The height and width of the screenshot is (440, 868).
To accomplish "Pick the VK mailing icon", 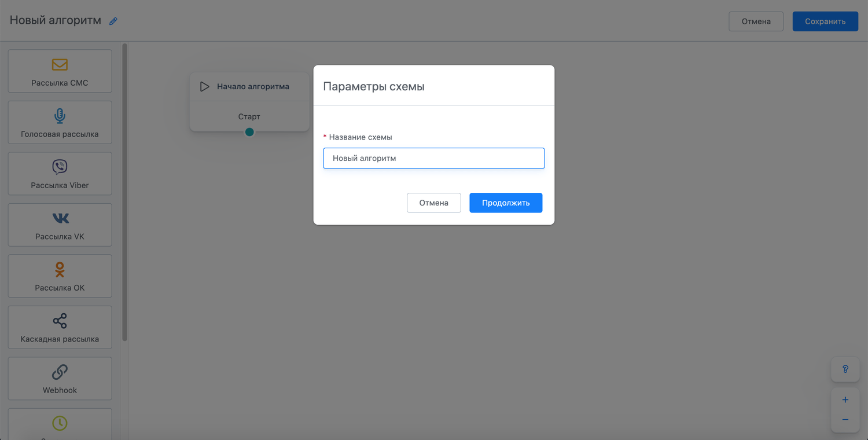I will pos(60,218).
